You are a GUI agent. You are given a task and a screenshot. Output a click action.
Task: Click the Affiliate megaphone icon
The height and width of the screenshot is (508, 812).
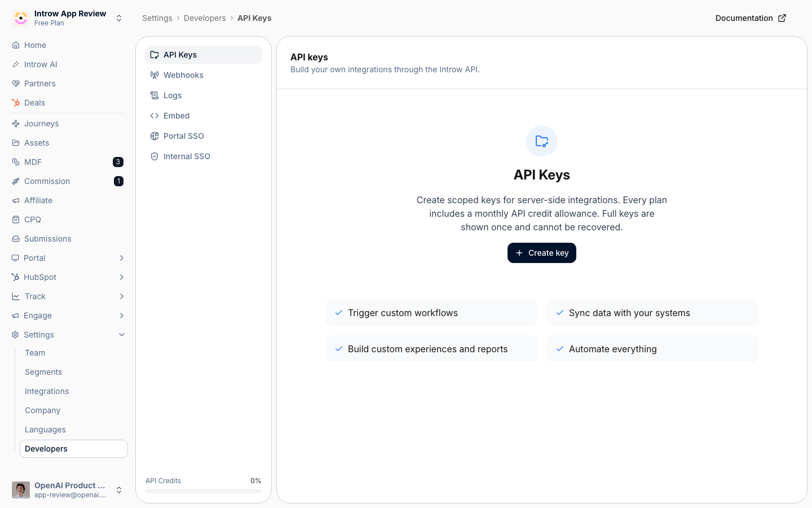tap(16, 200)
